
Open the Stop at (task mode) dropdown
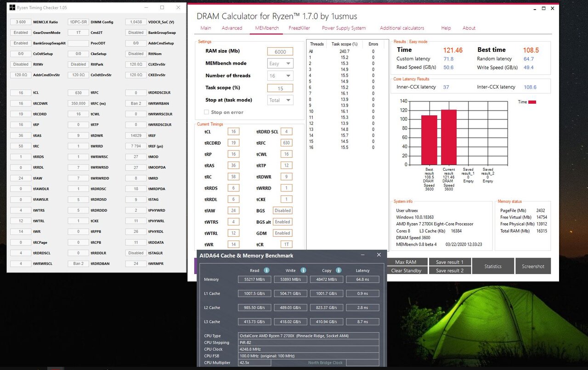280,100
